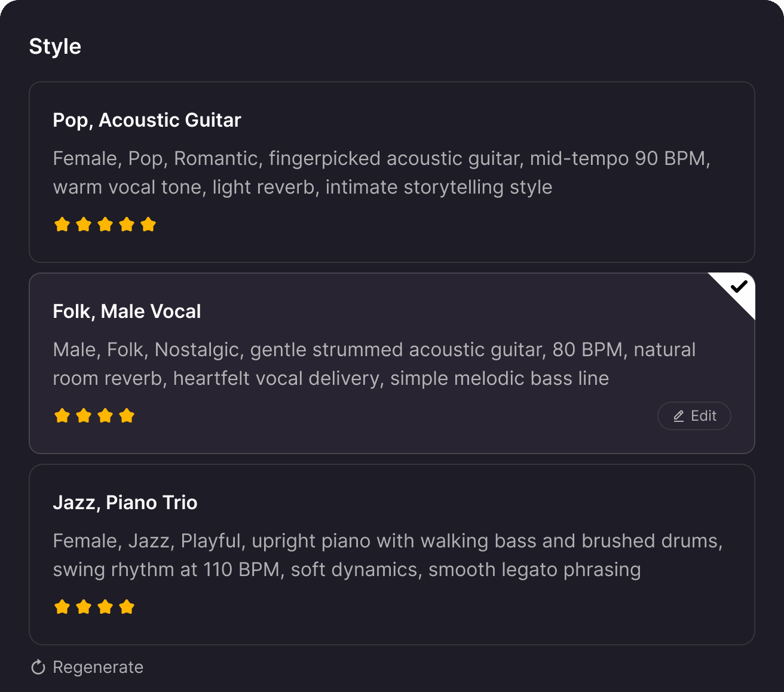784x692 pixels.
Task: Select the Pop, Acoustic Guitar style title
Action: 147,120
